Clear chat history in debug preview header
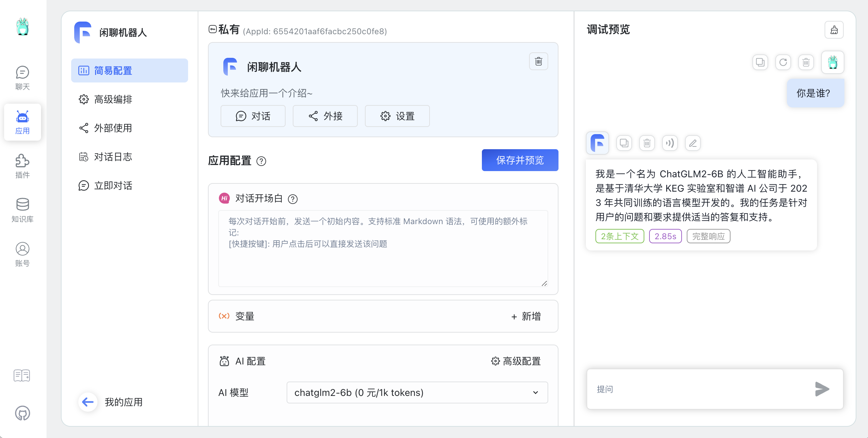Viewport: 868px width, 438px height. click(834, 30)
